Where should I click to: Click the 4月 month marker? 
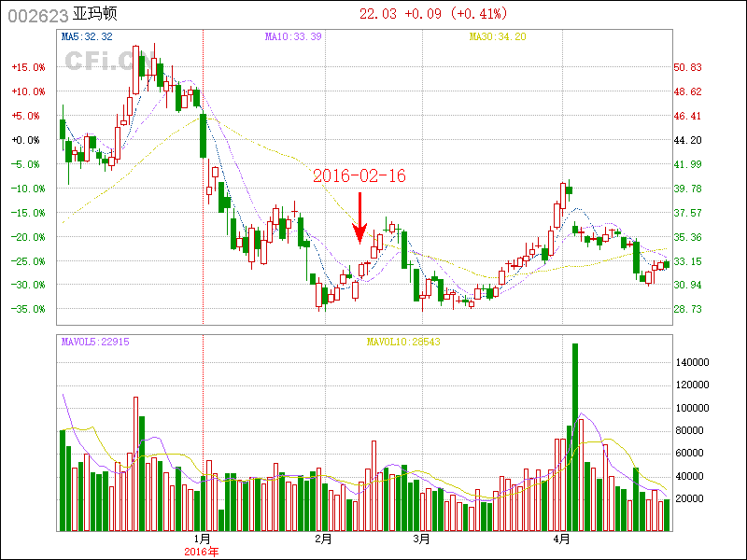562,539
